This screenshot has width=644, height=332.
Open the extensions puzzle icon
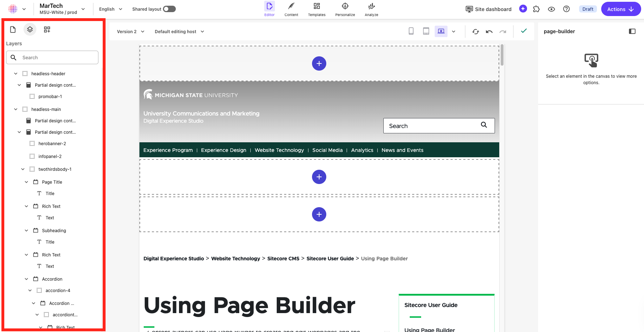(537, 9)
